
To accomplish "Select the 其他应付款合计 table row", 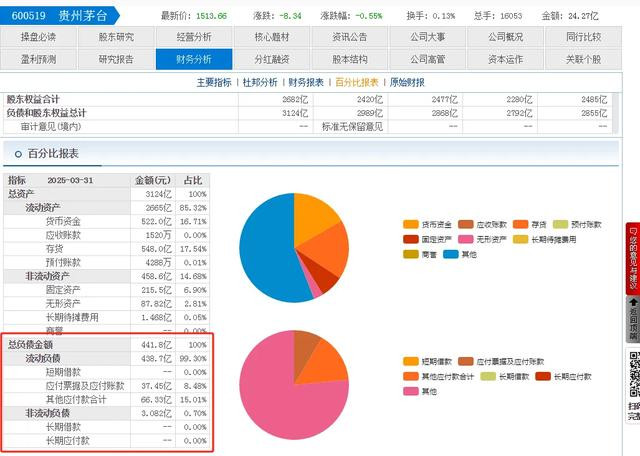I will pyautogui.click(x=107, y=400).
